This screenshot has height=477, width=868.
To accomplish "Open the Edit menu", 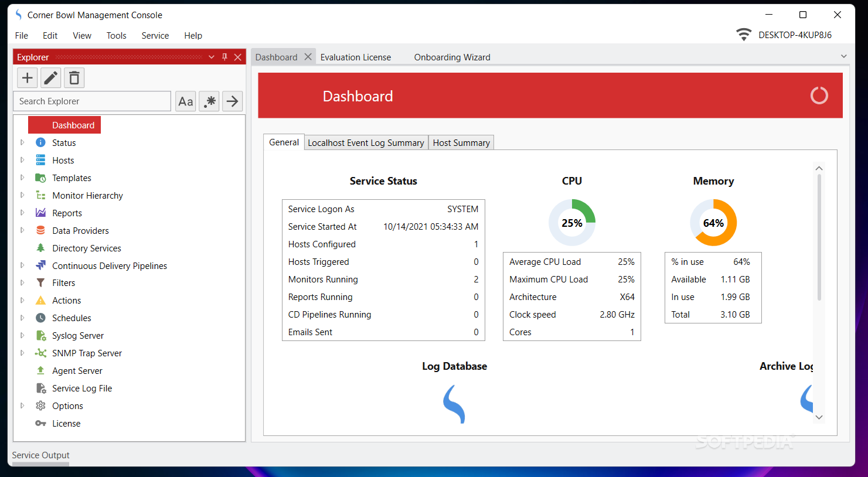I will coord(50,36).
